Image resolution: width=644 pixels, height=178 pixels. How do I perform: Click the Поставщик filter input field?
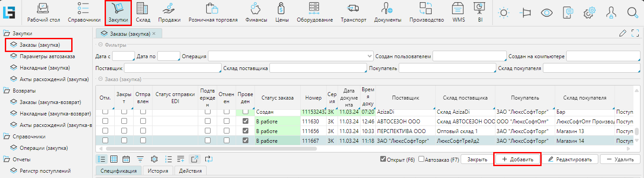[172, 68]
